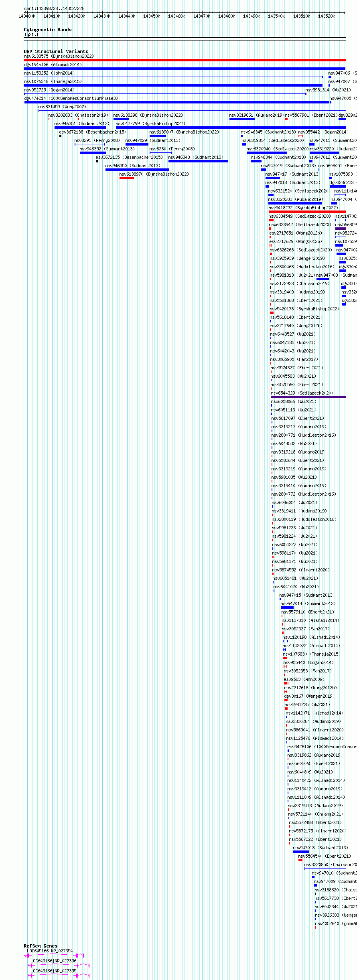Click nsv8291 (Perry2008) label
The height and width of the screenshot is (980, 357).
(x=97, y=140)
